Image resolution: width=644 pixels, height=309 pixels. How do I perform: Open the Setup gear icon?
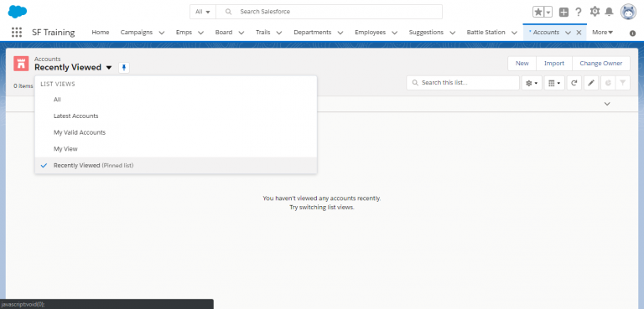click(x=595, y=12)
